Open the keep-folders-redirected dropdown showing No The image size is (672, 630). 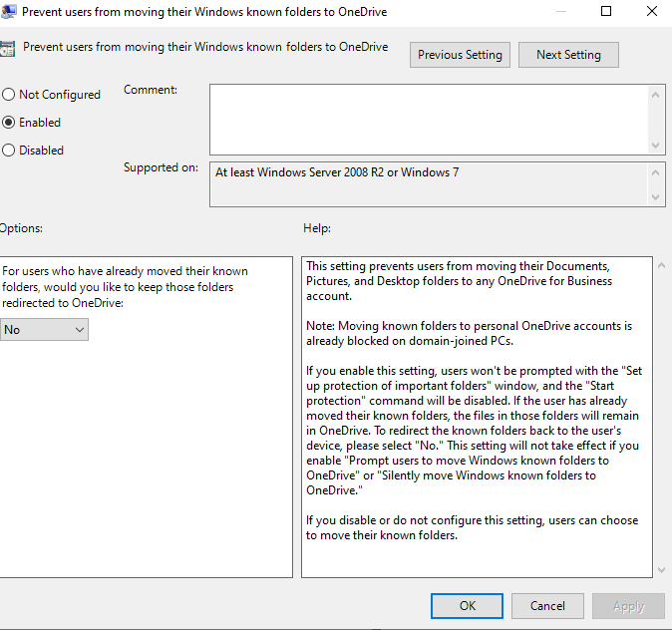(x=44, y=330)
